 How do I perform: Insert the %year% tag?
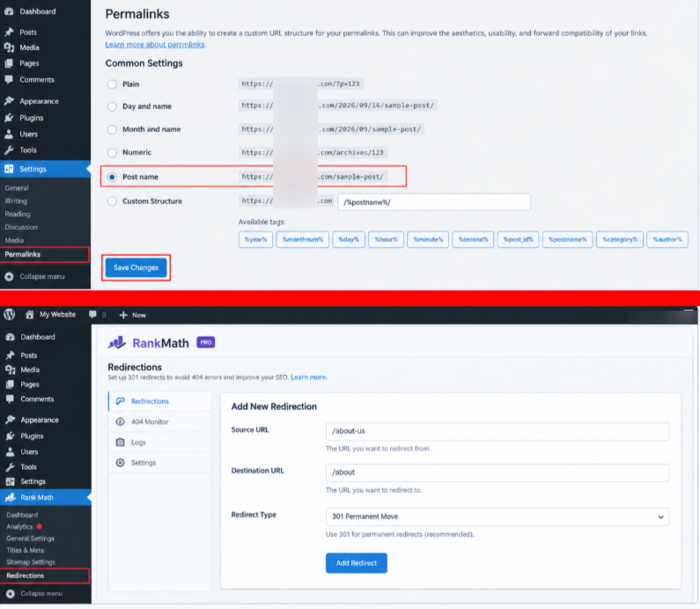click(256, 239)
